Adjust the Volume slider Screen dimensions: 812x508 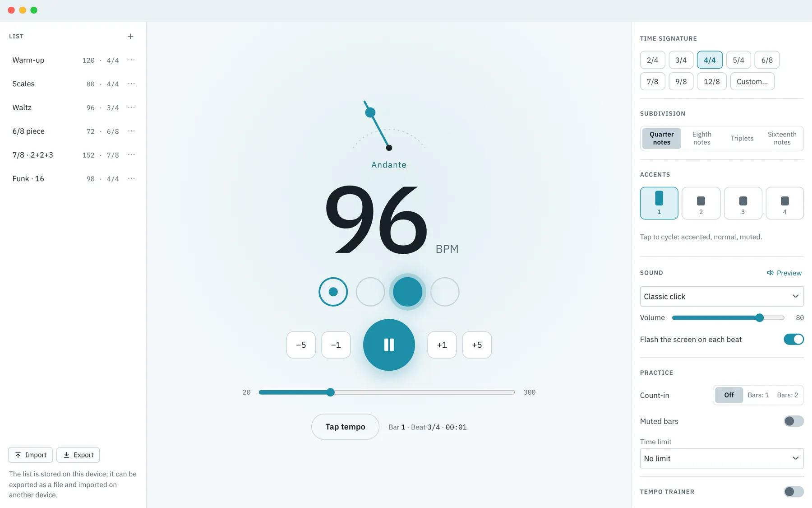[728, 318]
